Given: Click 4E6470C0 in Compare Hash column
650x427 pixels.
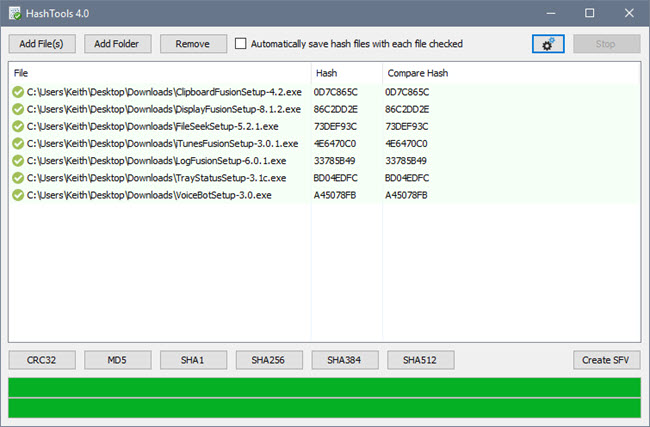Looking at the screenshot, I should point(406,143).
